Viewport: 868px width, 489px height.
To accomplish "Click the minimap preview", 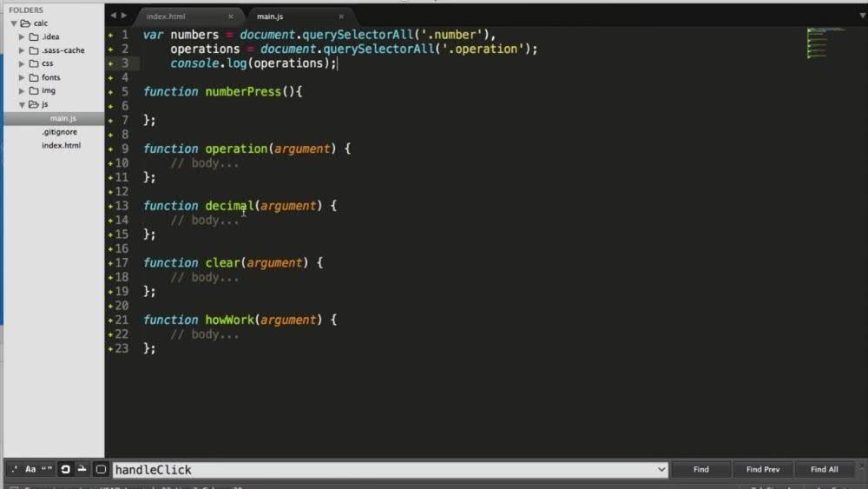I will pyautogui.click(x=825, y=43).
